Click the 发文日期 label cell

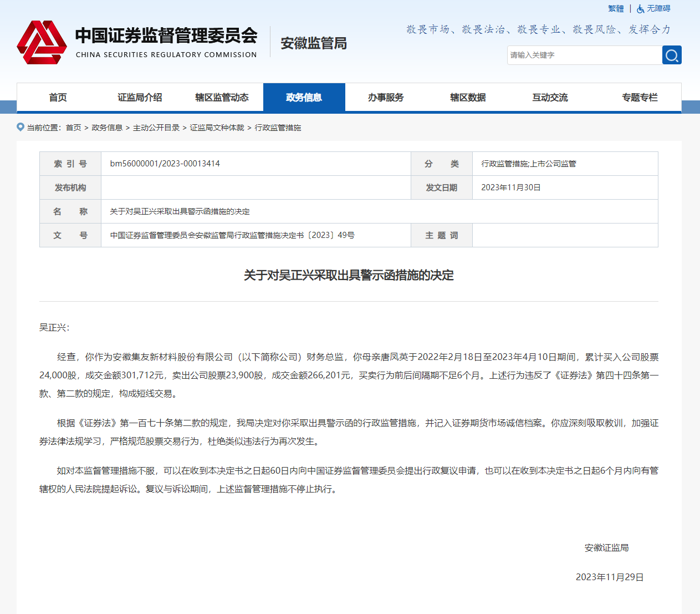point(442,187)
